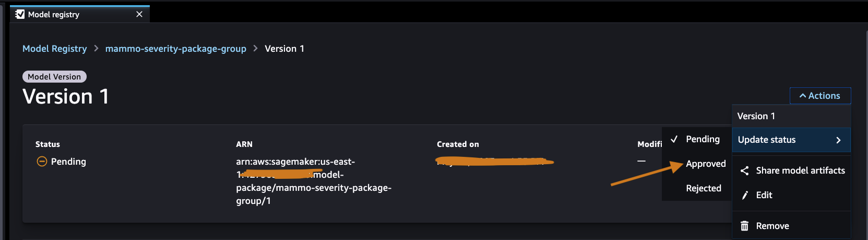Screen dimensions: 868x240
Task: Choose the checked Pending status option
Action: point(703,139)
